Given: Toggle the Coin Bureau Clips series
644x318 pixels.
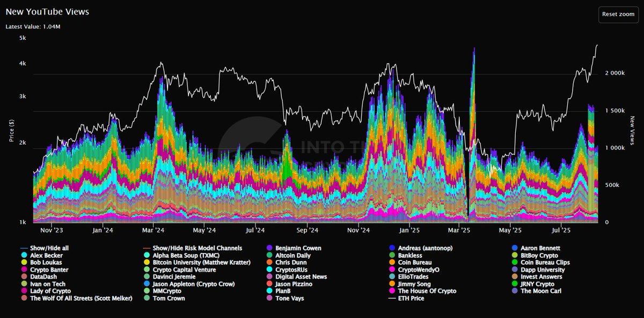Looking at the screenshot, I should pos(541,263).
